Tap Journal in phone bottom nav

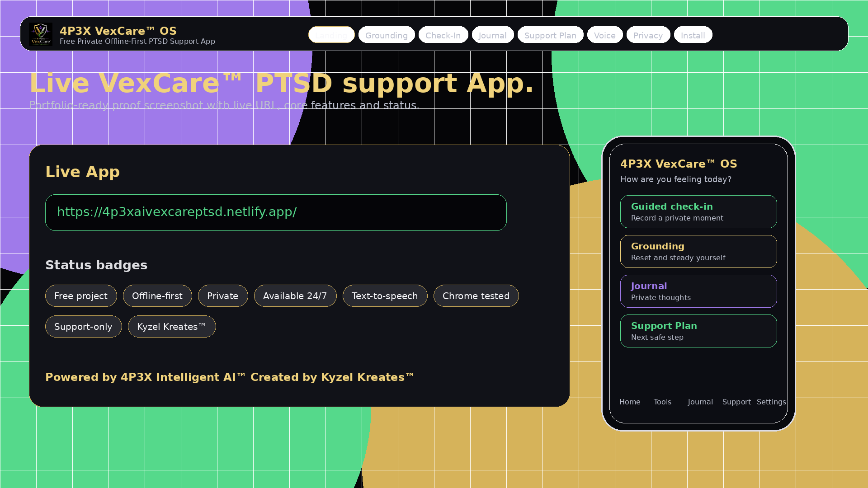tap(700, 402)
